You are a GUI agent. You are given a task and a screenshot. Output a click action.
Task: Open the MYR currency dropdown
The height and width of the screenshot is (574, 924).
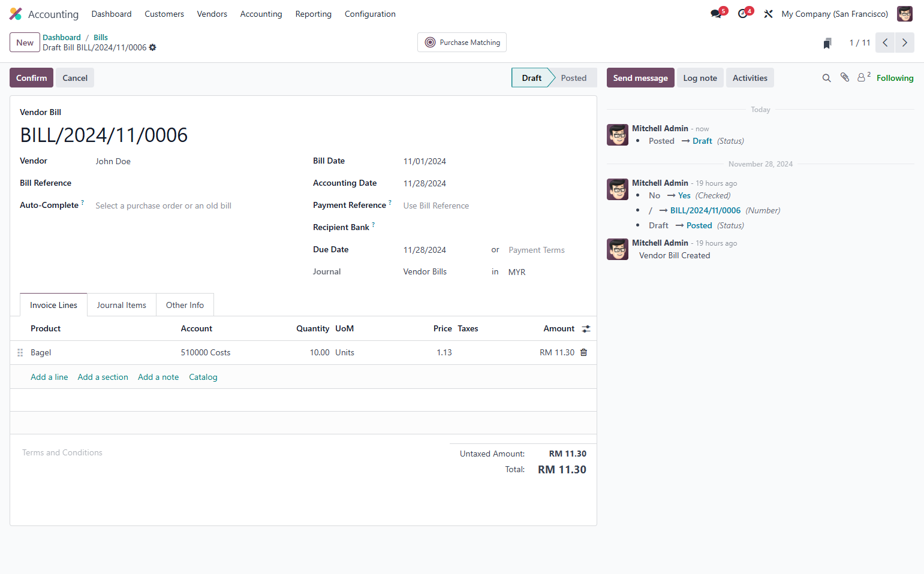click(547, 272)
